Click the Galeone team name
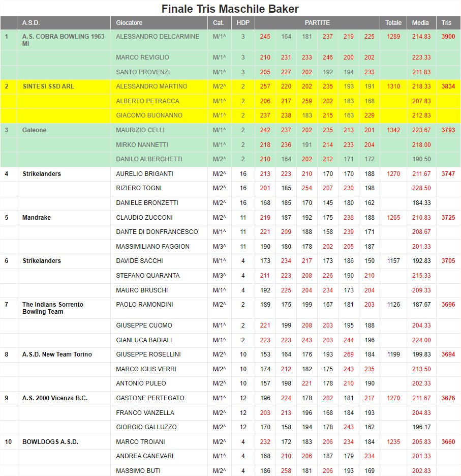Screen dimensions: 461x476 pyautogui.click(x=34, y=130)
